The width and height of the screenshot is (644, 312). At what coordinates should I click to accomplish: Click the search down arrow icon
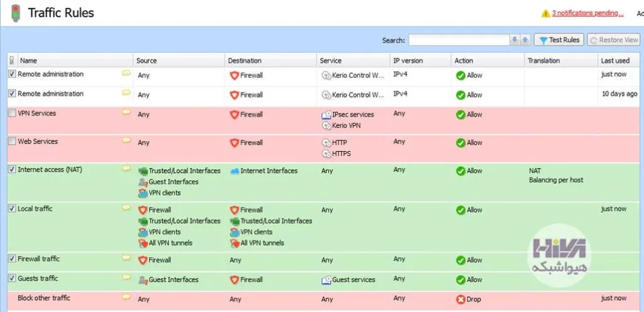pos(514,40)
